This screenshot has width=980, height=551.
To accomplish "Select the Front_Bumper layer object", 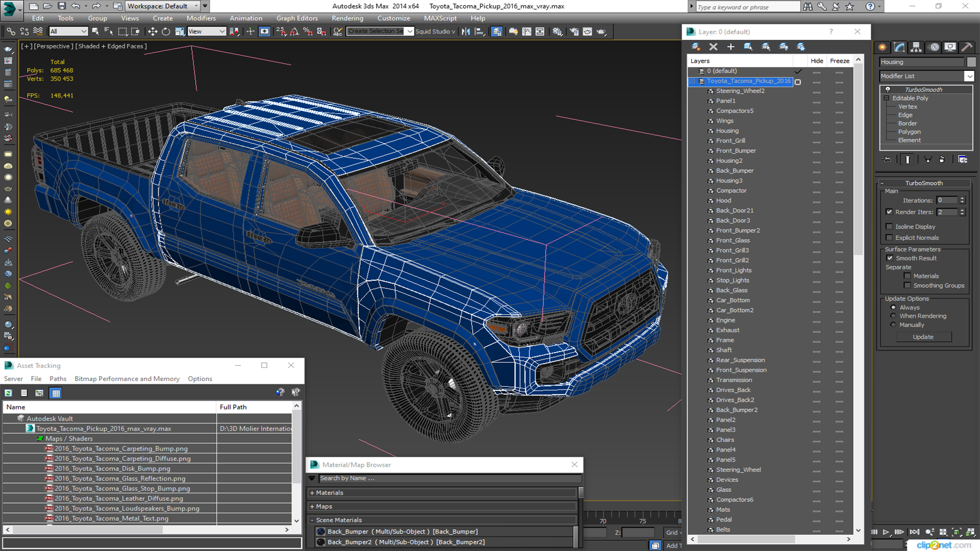I will (736, 151).
